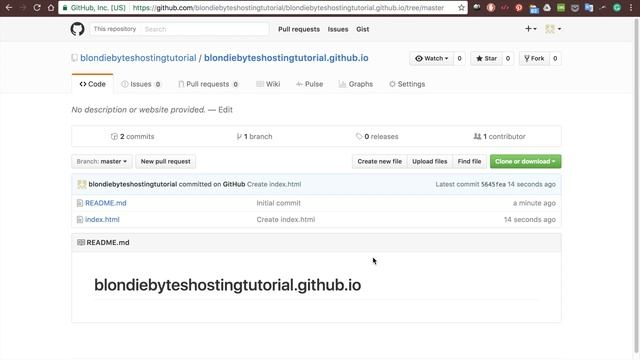Open Create index.html message in index.html row

(x=286, y=220)
